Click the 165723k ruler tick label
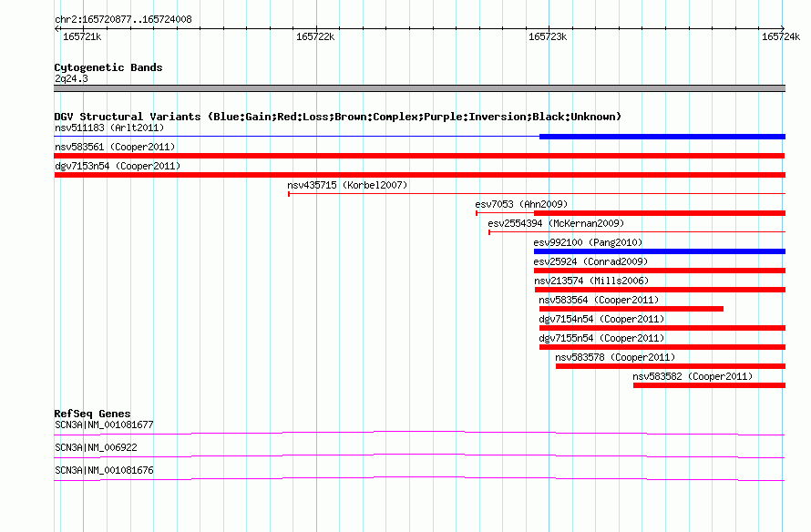This screenshot has height=532, width=811. (x=548, y=36)
